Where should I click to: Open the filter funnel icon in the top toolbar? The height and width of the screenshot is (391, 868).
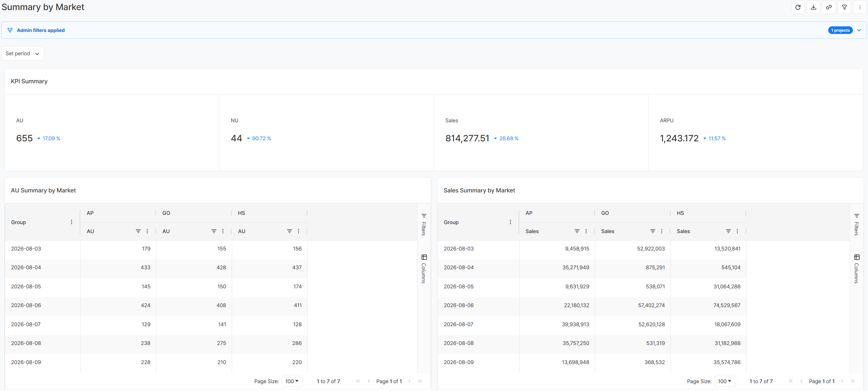[844, 7]
